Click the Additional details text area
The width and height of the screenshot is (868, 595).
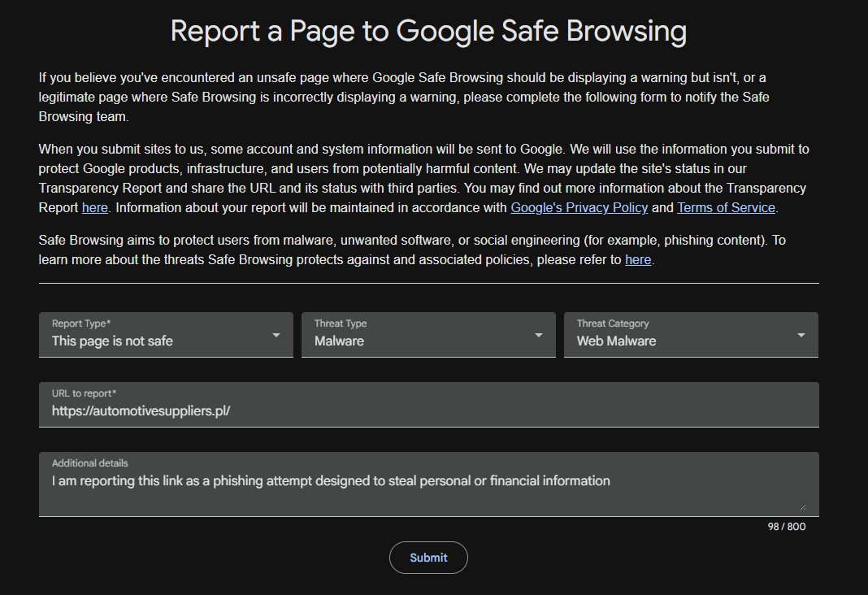tap(429, 484)
